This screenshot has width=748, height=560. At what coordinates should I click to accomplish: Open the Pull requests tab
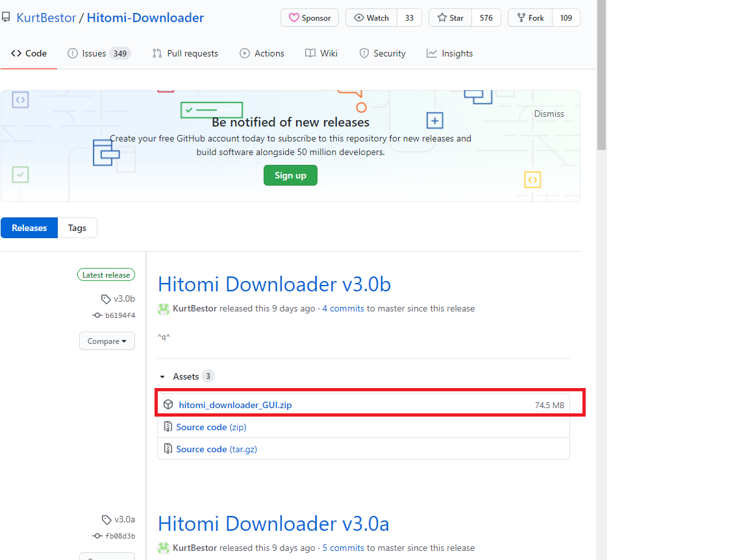tap(185, 53)
